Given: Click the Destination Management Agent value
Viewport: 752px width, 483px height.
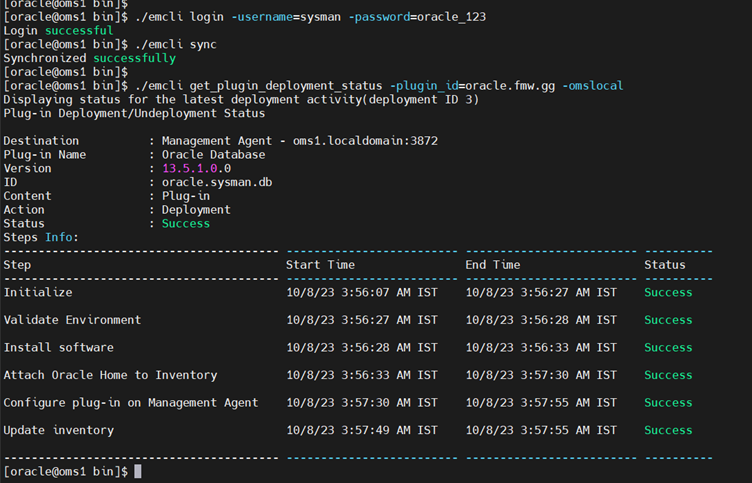Looking at the screenshot, I should click(x=299, y=141).
